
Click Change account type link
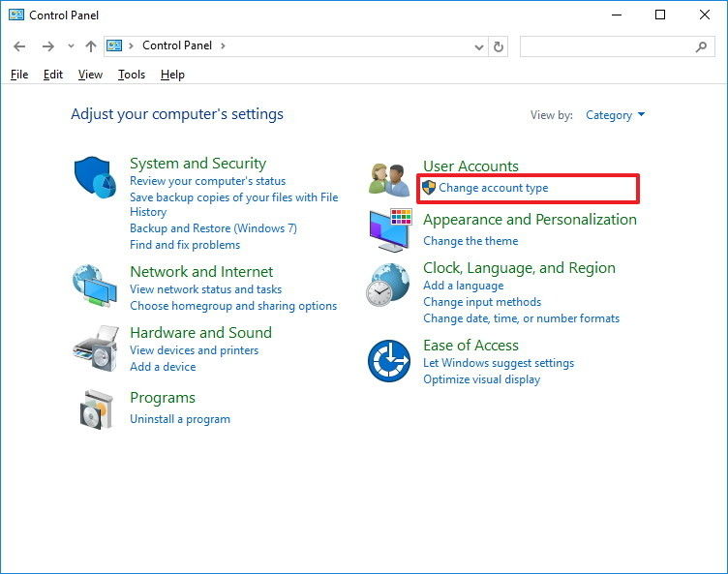coord(494,188)
